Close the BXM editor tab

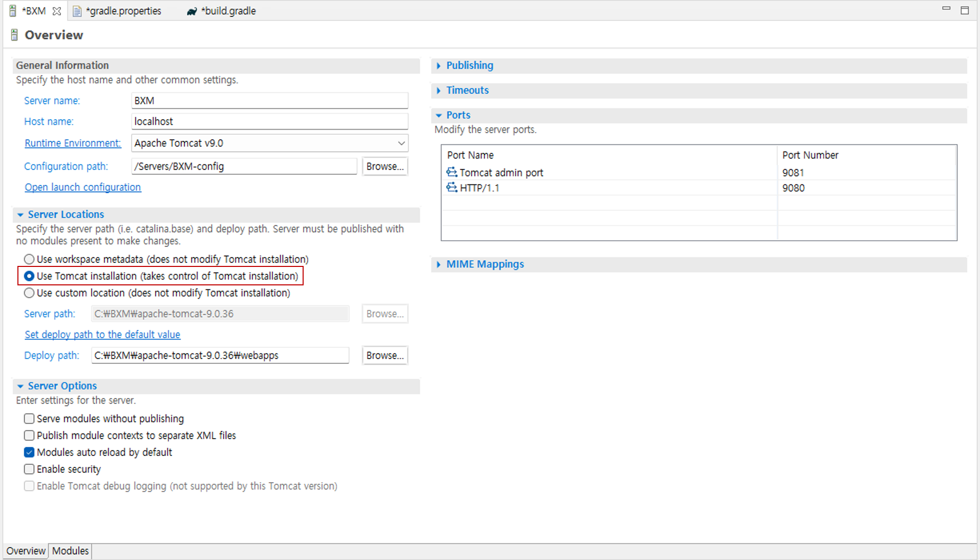(x=57, y=11)
